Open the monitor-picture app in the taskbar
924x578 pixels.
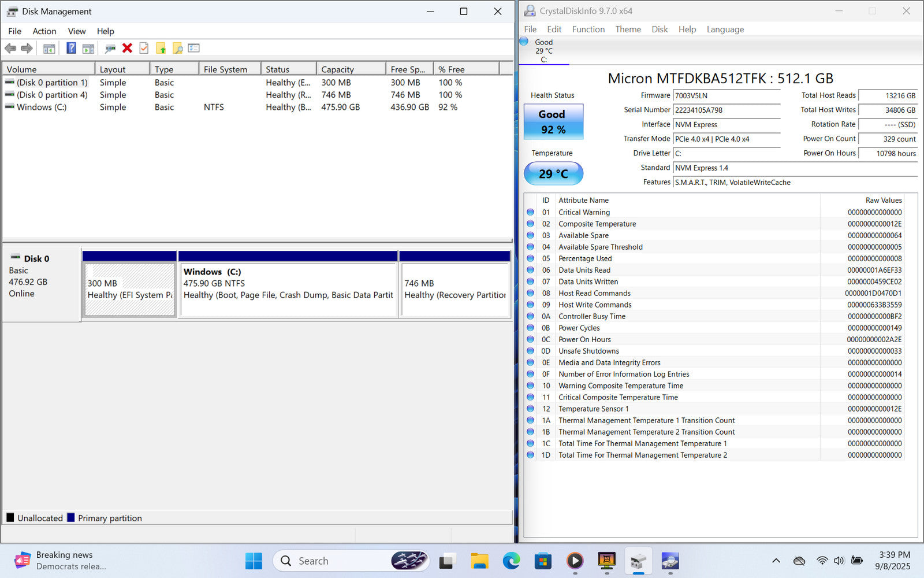click(606, 561)
